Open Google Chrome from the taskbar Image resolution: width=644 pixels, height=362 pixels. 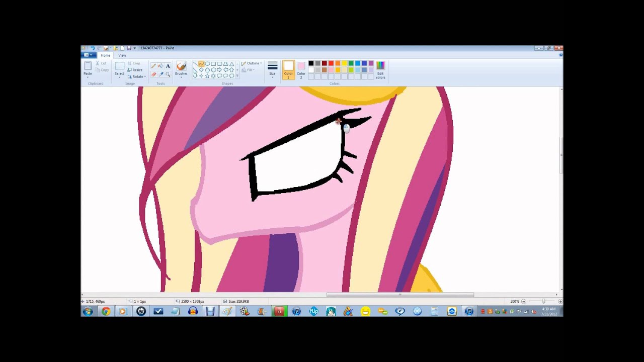pos(106,311)
